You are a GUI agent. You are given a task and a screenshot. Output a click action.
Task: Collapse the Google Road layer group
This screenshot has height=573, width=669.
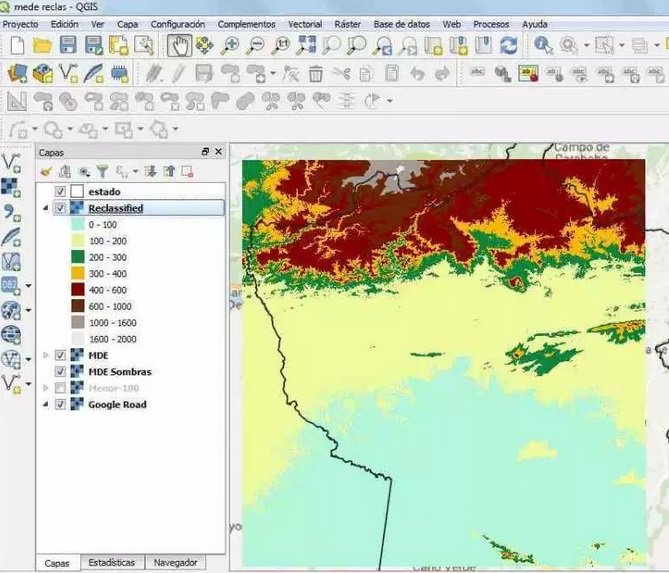pos(45,404)
